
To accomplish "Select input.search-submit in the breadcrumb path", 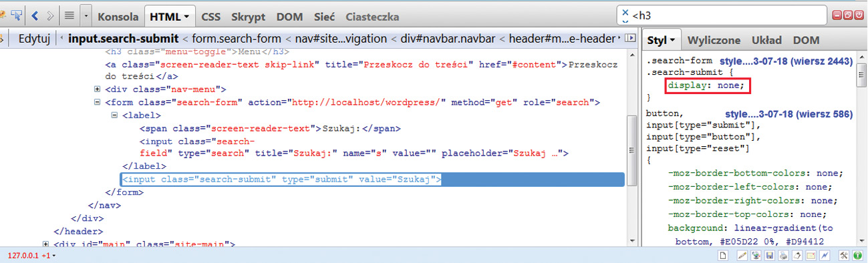I will click(124, 39).
